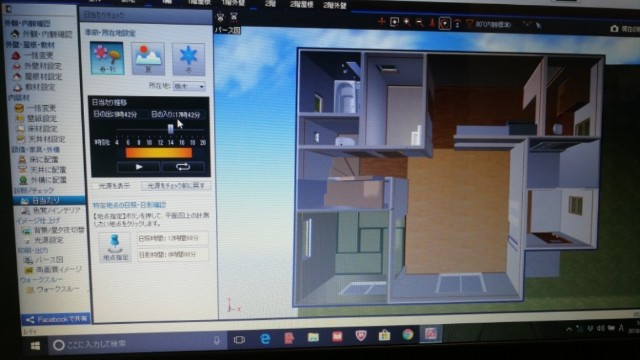Collapse the left sidebar panel icon

click(x=8, y=9)
